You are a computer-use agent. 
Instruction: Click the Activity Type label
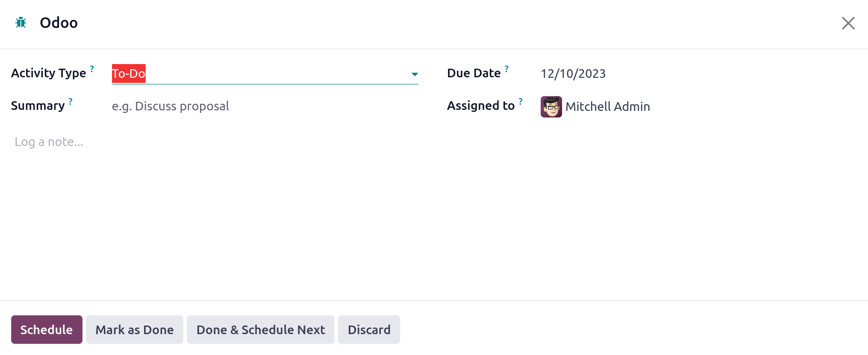[x=49, y=73]
